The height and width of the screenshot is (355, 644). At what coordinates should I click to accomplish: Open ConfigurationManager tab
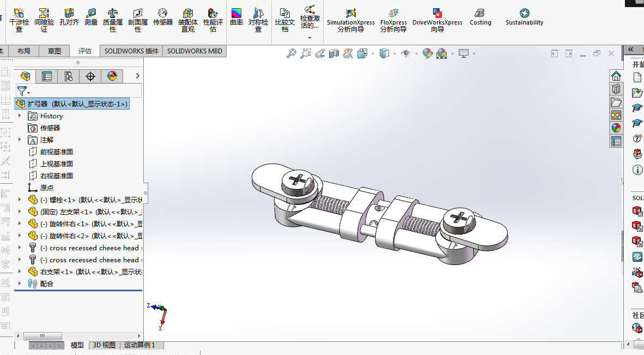[x=68, y=76]
